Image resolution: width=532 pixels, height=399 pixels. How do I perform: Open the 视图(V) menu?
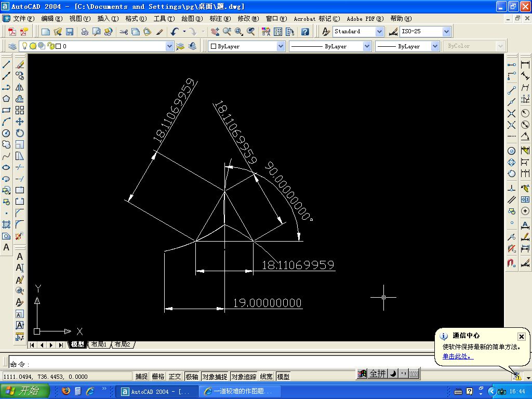(x=80, y=19)
